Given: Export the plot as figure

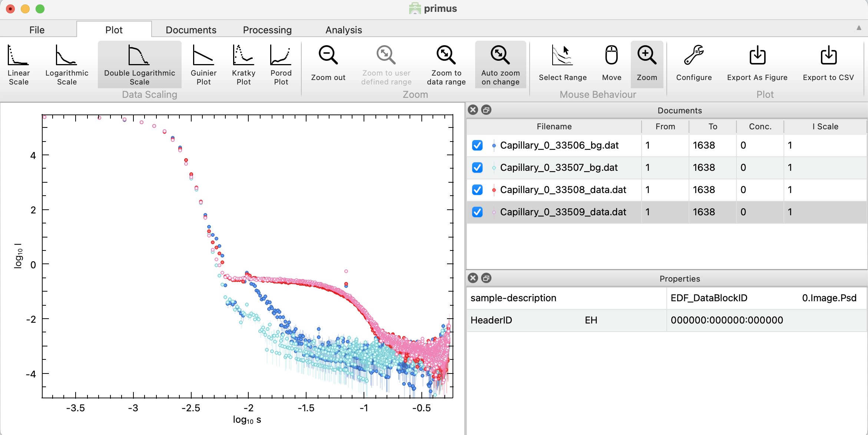Looking at the screenshot, I should coord(757,64).
